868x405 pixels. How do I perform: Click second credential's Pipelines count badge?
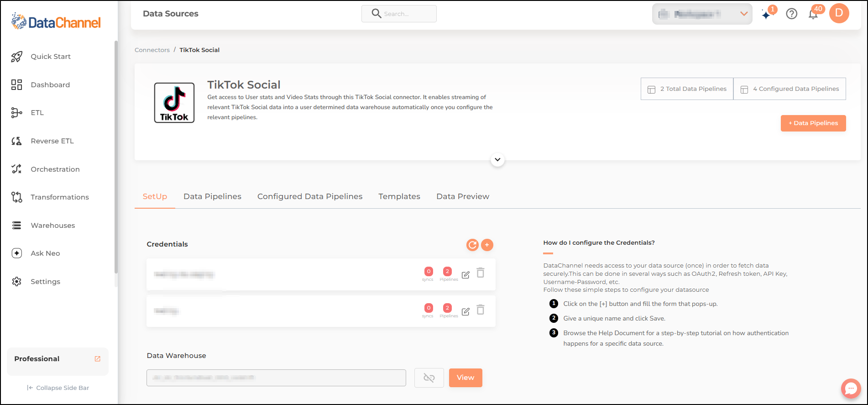[447, 308]
